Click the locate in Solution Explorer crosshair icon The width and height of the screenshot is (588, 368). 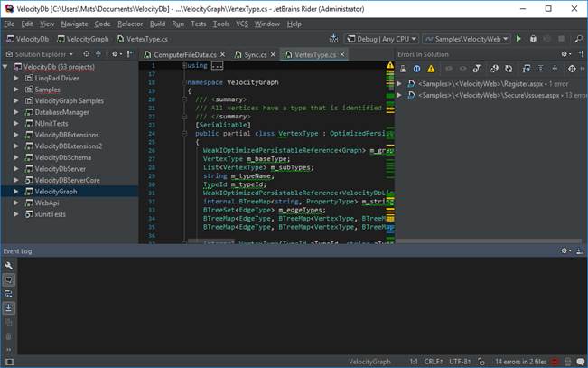click(86, 54)
